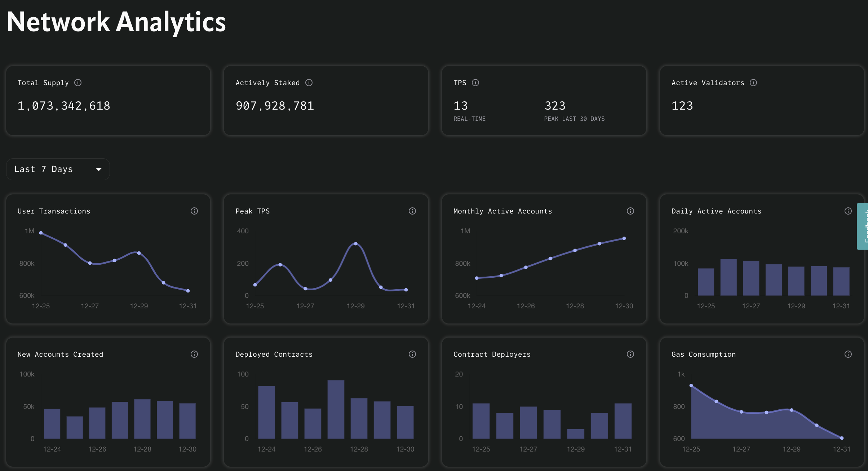The width and height of the screenshot is (868, 471).
Task: Click the 12-28 bar in New Accounts Created
Action: point(142,419)
